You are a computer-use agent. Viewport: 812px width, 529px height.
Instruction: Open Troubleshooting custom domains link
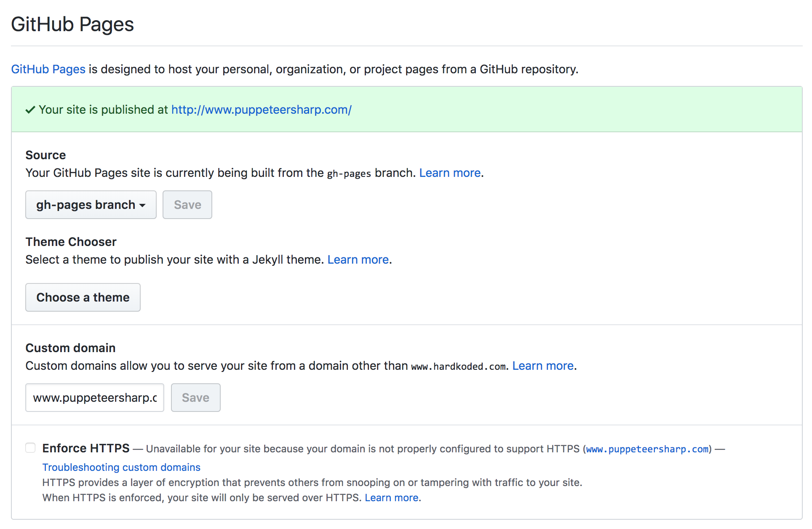point(121,467)
